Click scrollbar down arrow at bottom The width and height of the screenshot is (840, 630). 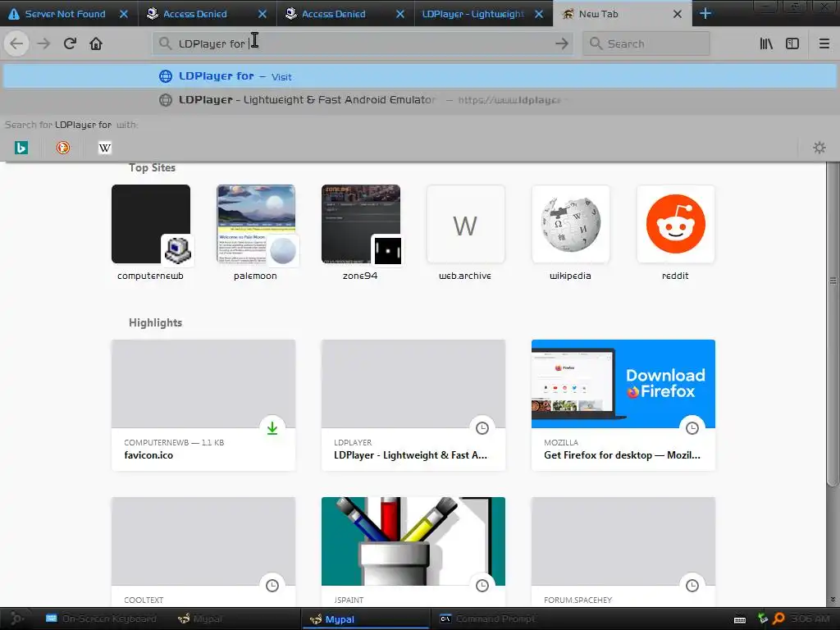pyautogui.click(x=833, y=600)
